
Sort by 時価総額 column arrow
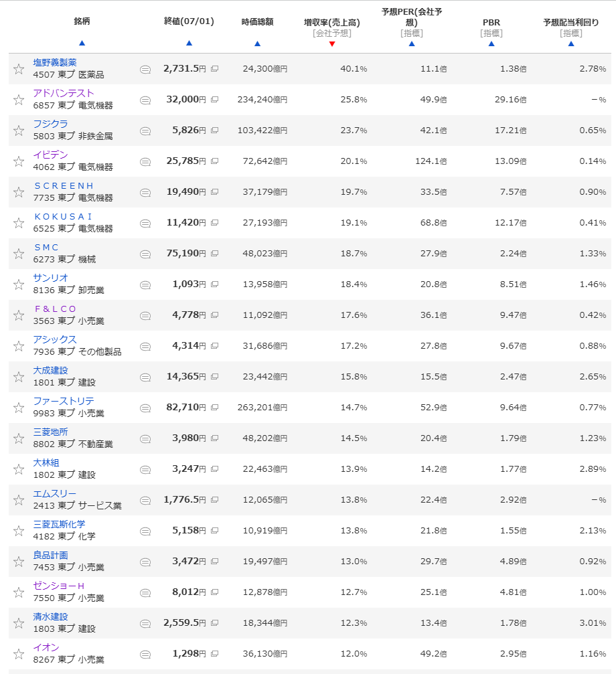point(258,44)
